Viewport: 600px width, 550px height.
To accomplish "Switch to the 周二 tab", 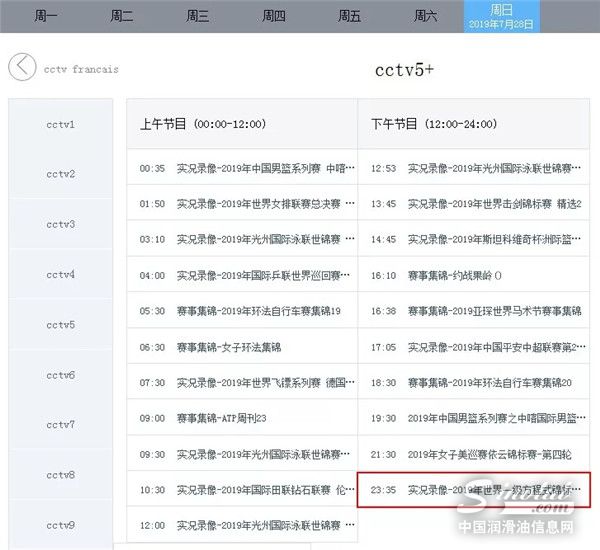I will point(121,16).
